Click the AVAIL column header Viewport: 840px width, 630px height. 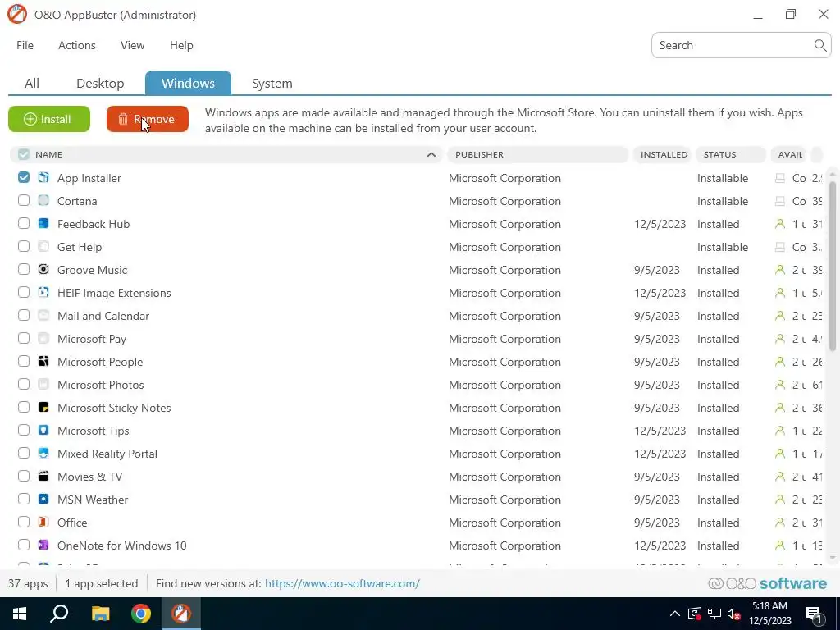[790, 154]
